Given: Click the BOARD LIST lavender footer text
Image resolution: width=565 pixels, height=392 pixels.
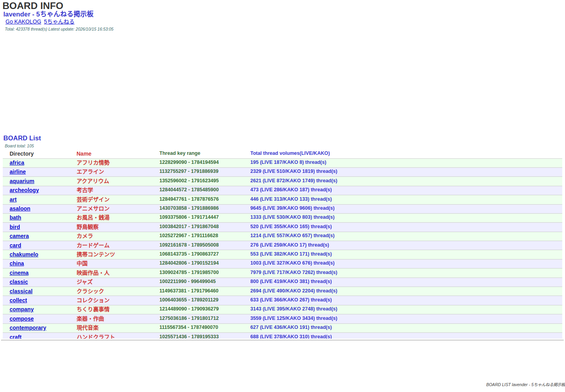Looking at the screenshot, I should pyautogui.click(x=525, y=385).
